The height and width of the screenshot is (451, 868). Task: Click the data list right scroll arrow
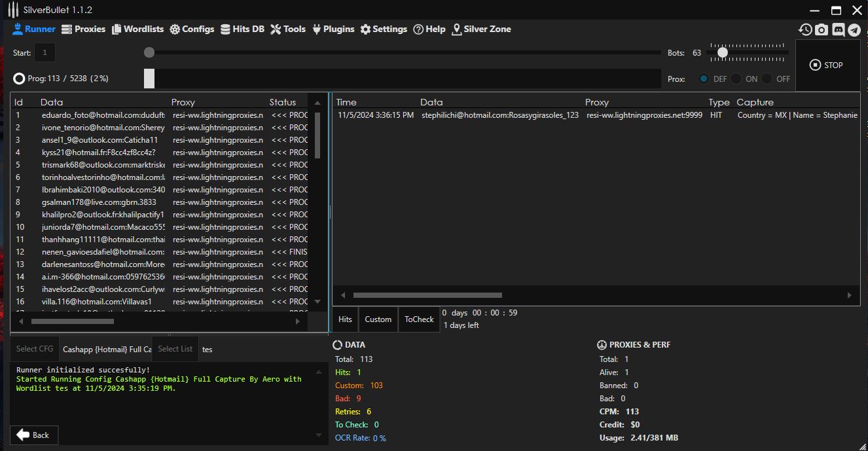click(298, 321)
